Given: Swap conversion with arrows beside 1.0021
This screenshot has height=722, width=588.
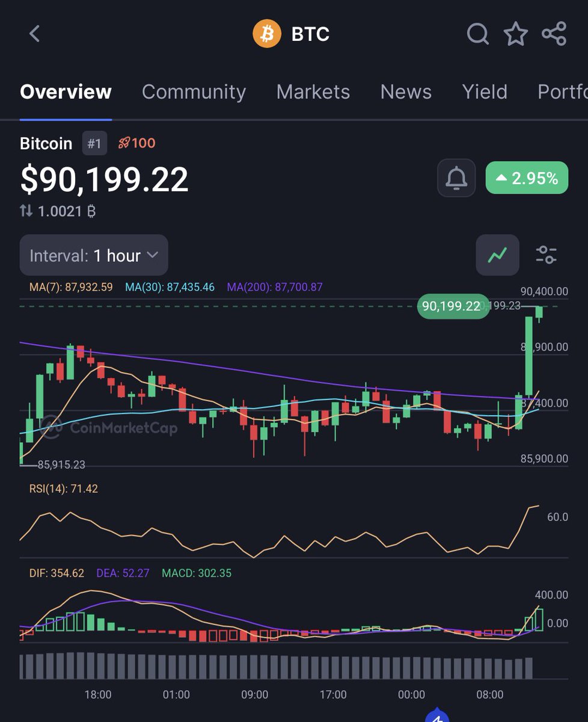Looking at the screenshot, I should coord(26,211).
